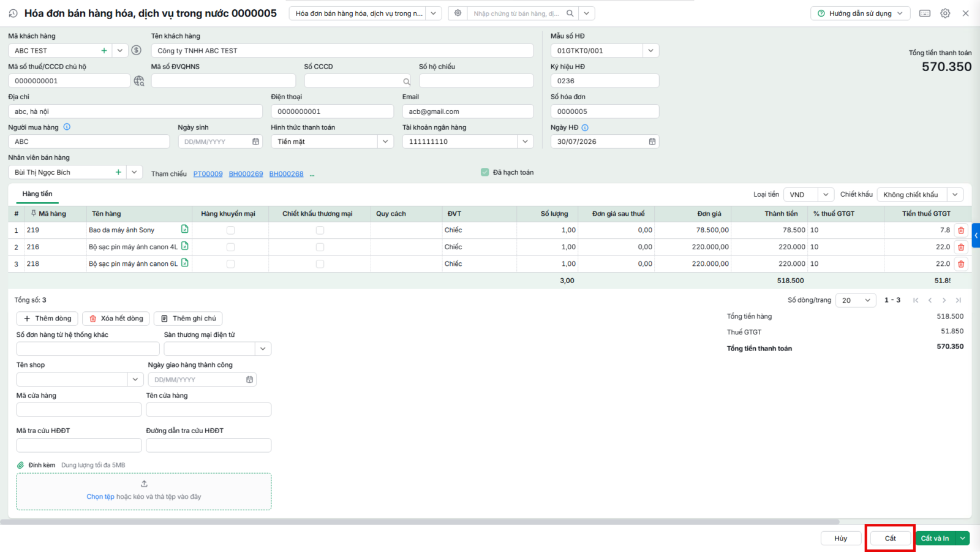Click the Xóa hết dòng button
Image resolution: width=980 pixels, height=552 pixels.
tap(116, 318)
